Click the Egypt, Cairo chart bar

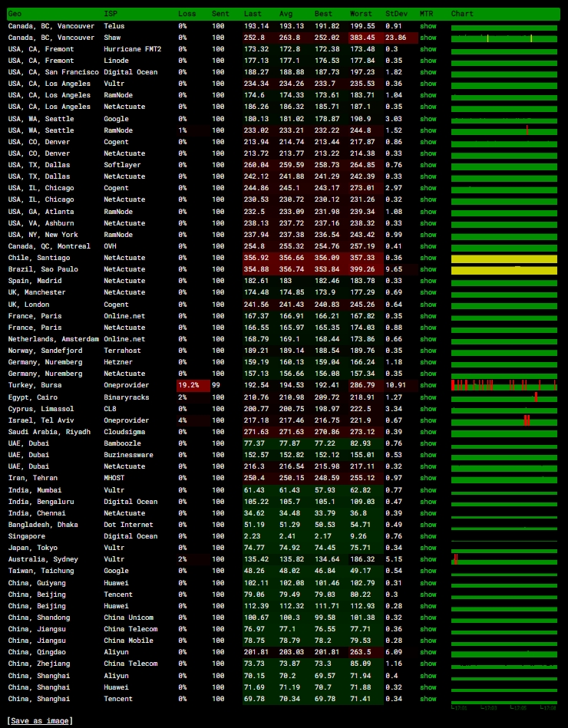point(504,398)
